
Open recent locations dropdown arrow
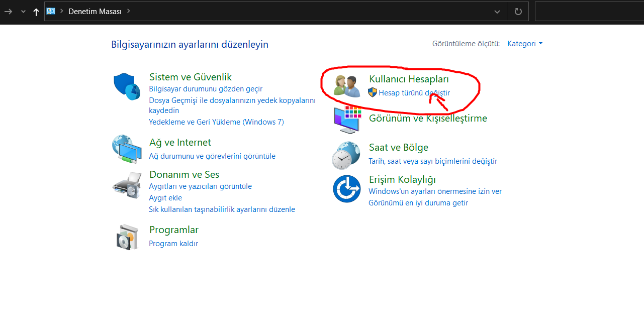click(x=23, y=12)
